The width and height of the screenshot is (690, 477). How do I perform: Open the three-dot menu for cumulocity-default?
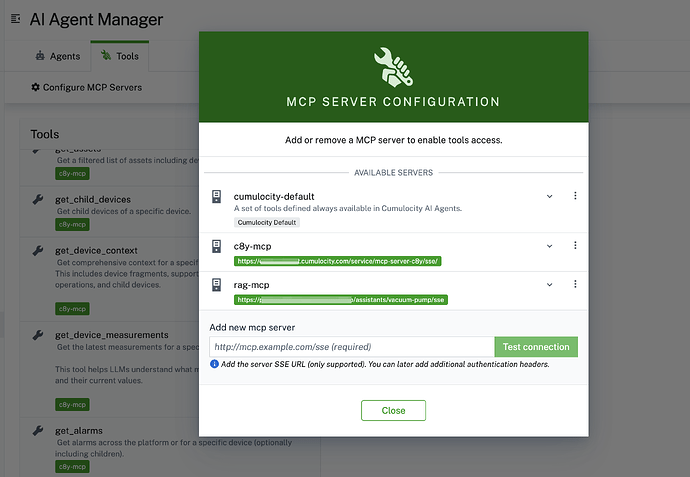[575, 196]
